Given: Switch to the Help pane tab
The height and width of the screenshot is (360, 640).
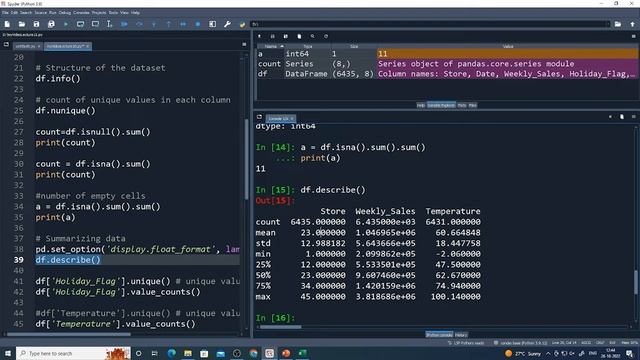Looking at the screenshot, I should pyautogui.click(x=421, y=105).
